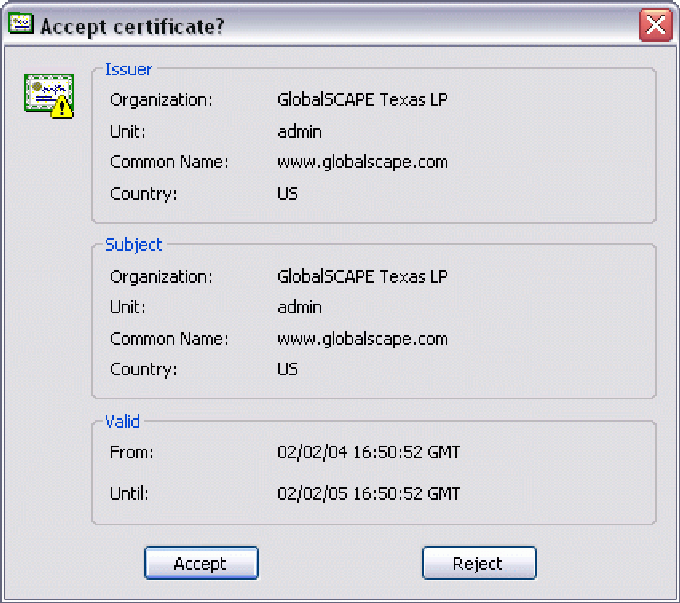Image resolution: width=680 pixels, height=603 pixels.
Task: Click Issuer country value US
Action: pos(288,193)
